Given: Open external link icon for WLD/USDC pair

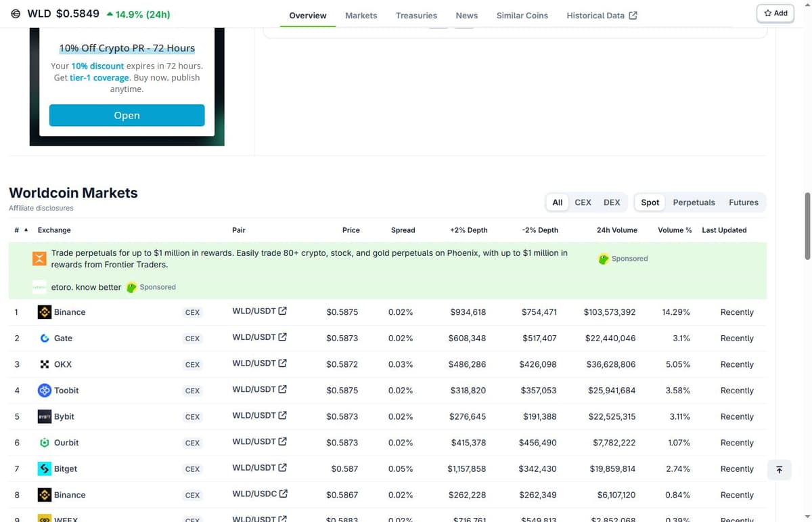Looking at the screenshot, I should tap(283, 494).
